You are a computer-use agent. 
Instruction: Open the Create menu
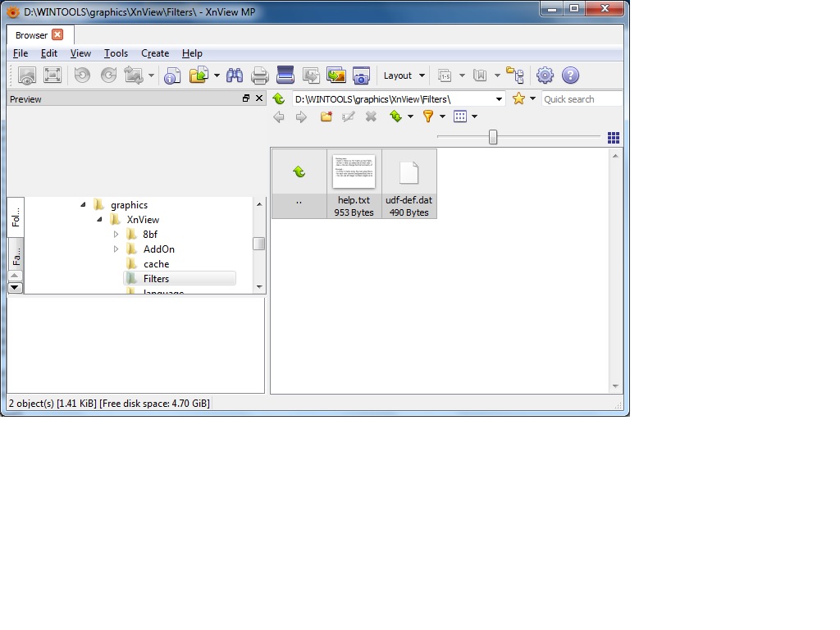click(x=155, y=53)
